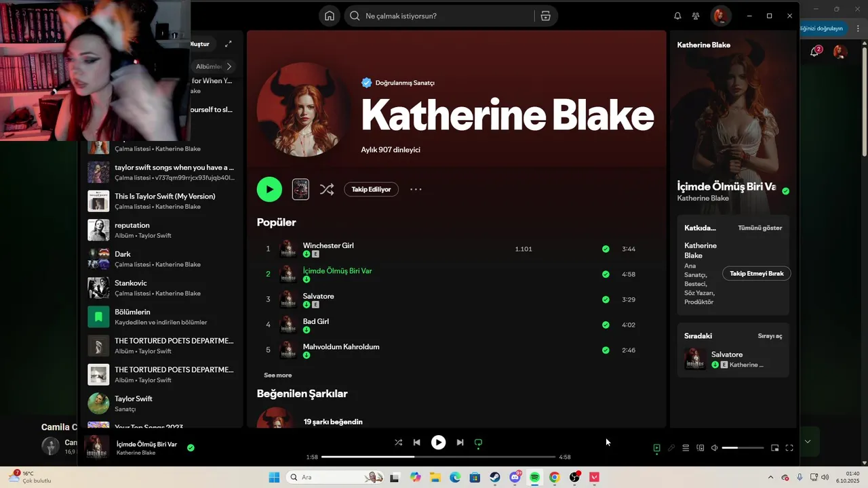Open Friend Activity icon
Viewport: 868px width, 488px height.
696,16
